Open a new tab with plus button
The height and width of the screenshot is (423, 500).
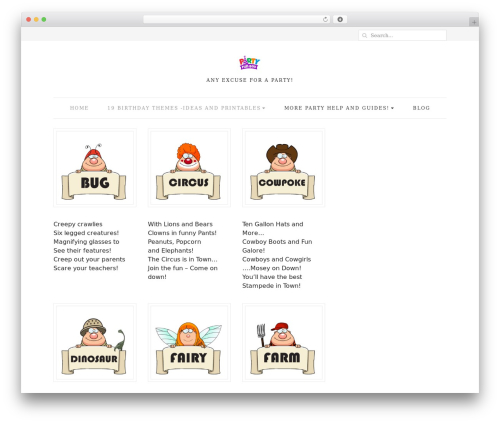point(474,22)
